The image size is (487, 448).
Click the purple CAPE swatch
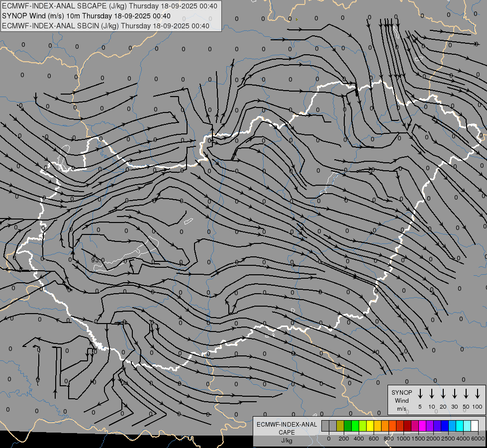430,426
